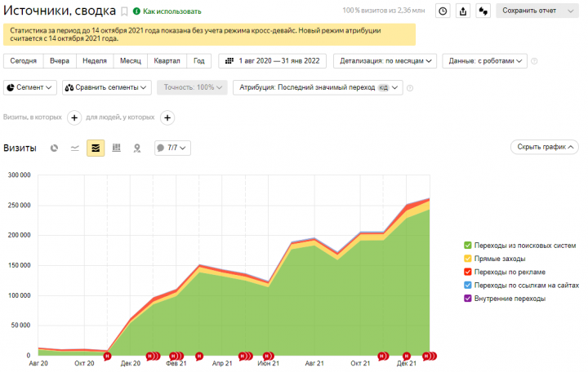This screenshot has width=588, height=372.
Task: Select the Год period tab
Action: point(198,60)
